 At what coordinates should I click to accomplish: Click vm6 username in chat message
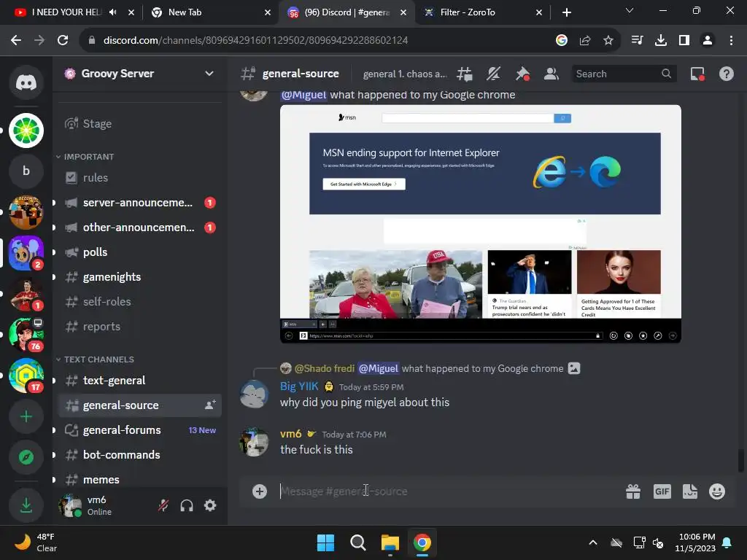tap(290, 434)
